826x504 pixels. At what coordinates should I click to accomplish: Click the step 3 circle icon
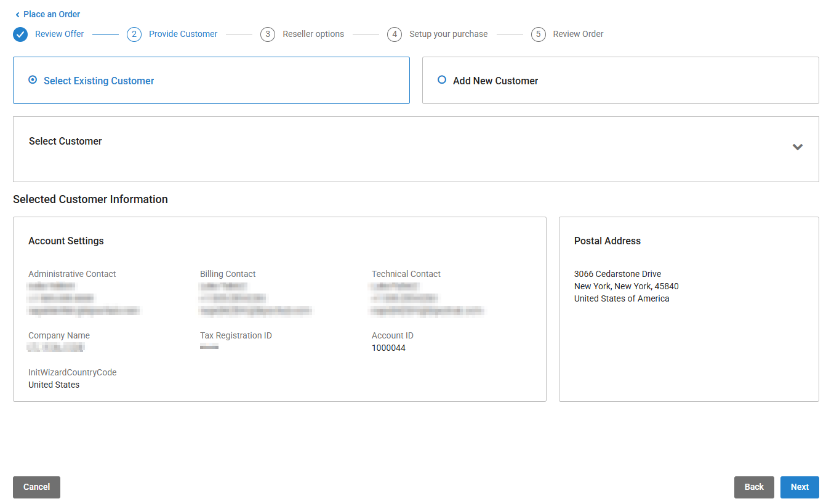click(267, 34)
